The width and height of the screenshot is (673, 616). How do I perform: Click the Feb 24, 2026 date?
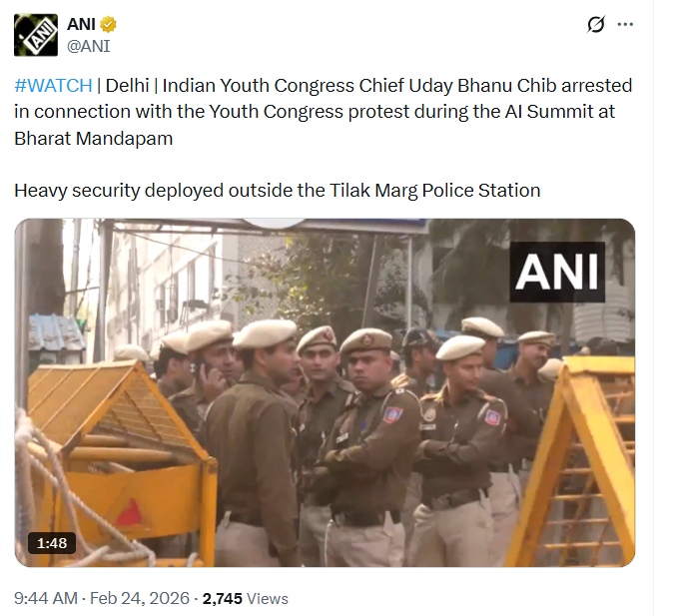(x=140, y=598)
